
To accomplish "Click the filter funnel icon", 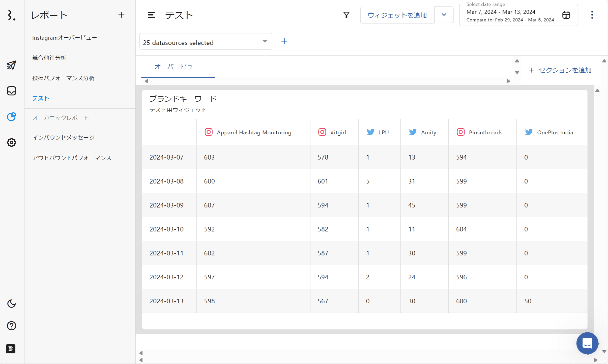I will pos(346,15).
